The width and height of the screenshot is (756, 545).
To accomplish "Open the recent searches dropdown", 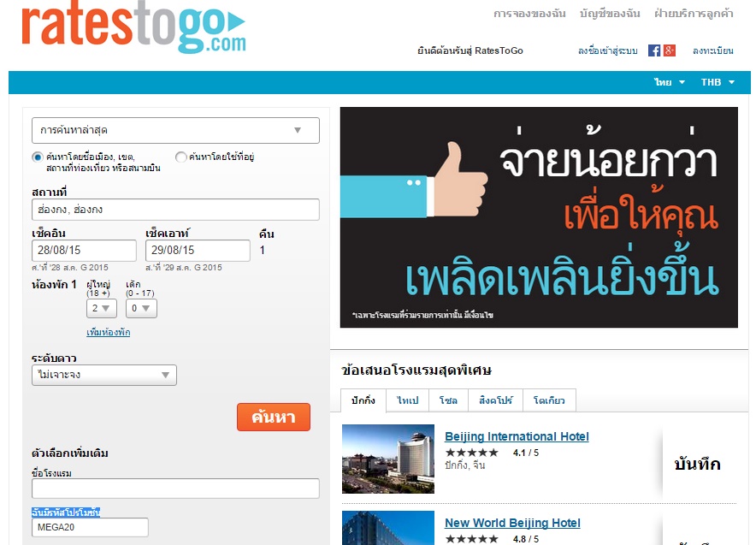I will [175, 130].
